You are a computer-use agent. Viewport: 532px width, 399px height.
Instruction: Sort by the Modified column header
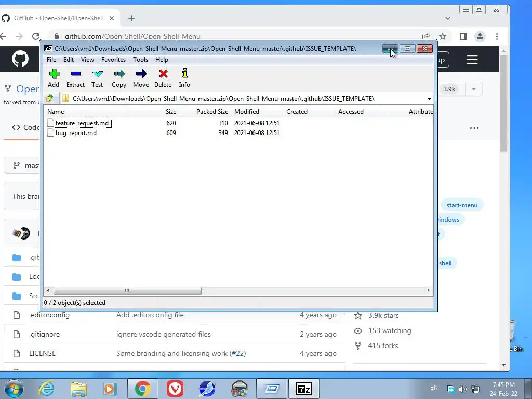point(257,112)
